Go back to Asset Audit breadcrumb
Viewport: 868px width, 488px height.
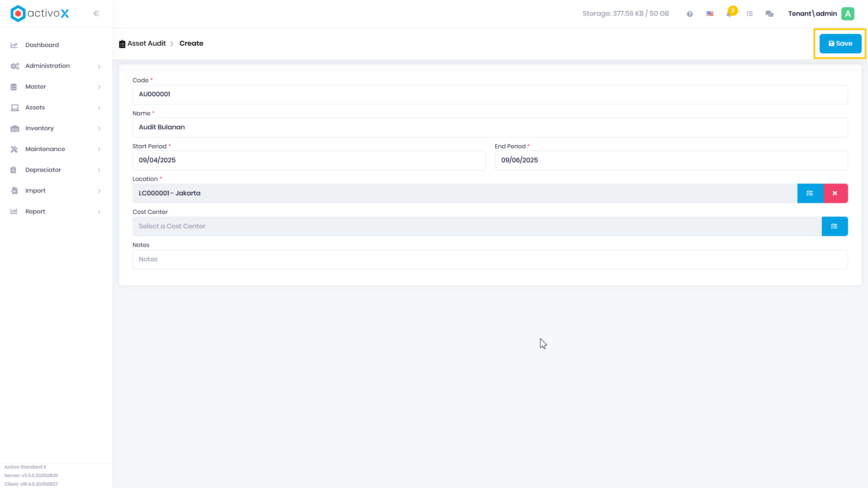coord(147,43)
